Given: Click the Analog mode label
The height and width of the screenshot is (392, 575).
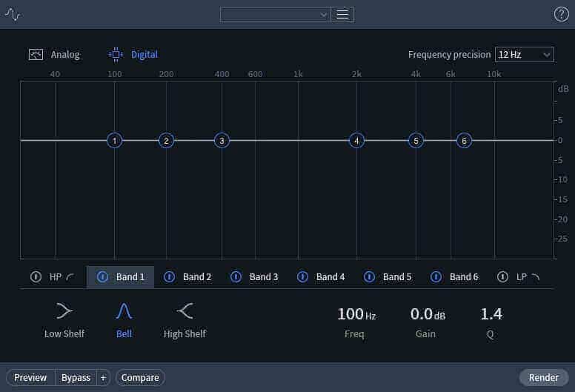Looking at the screenshot, I should pos(65,55).
